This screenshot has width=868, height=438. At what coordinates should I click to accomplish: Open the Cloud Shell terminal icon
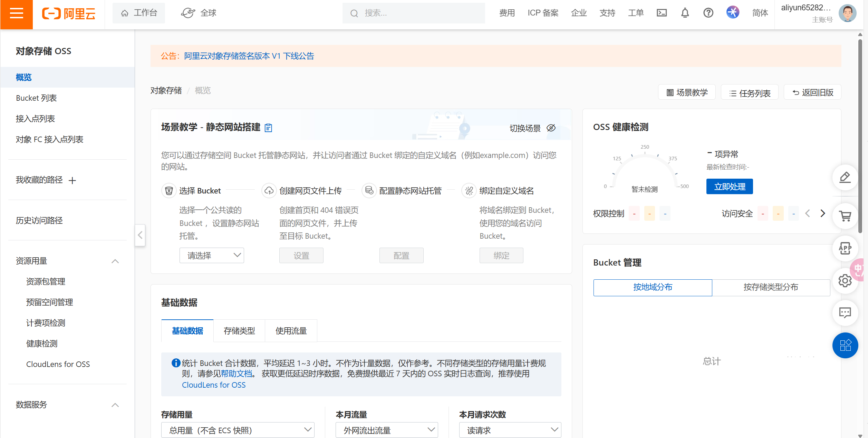(x=662, y=13)
